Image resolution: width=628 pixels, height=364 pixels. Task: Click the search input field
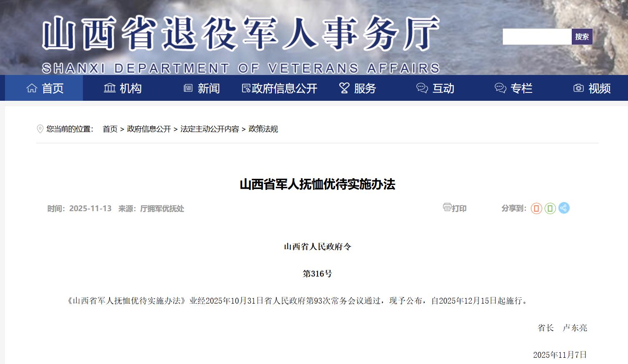537,37
